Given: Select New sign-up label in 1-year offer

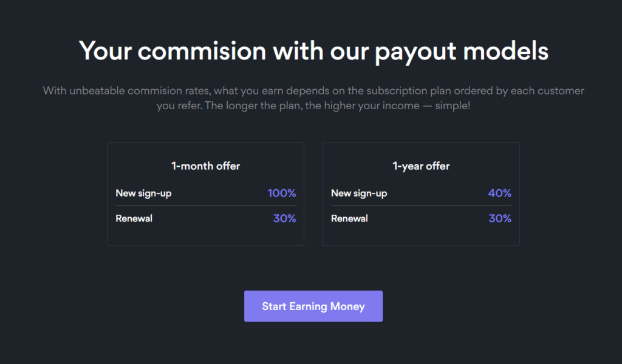Looking at the screenshot, I should (359, 194).
